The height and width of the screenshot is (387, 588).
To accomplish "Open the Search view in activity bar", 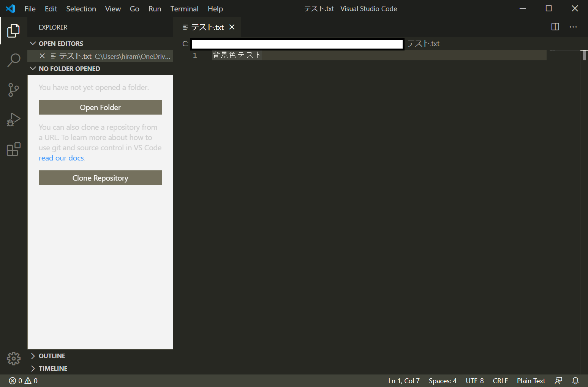I will (x=13, y=60).
